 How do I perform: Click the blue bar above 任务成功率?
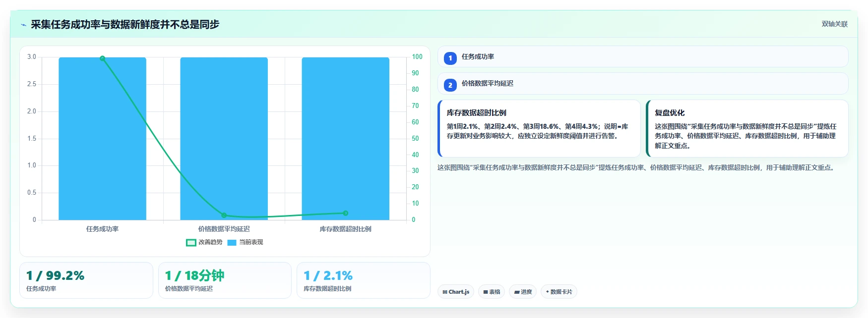[103, 139]
